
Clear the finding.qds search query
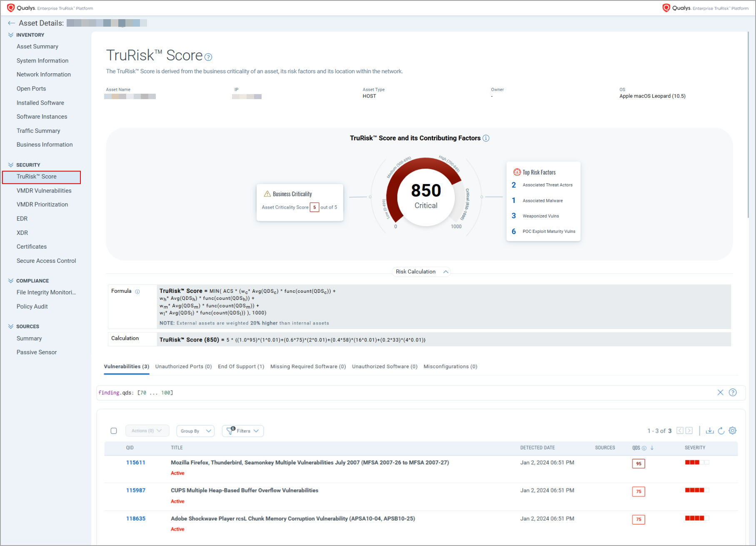pos(720,392)
